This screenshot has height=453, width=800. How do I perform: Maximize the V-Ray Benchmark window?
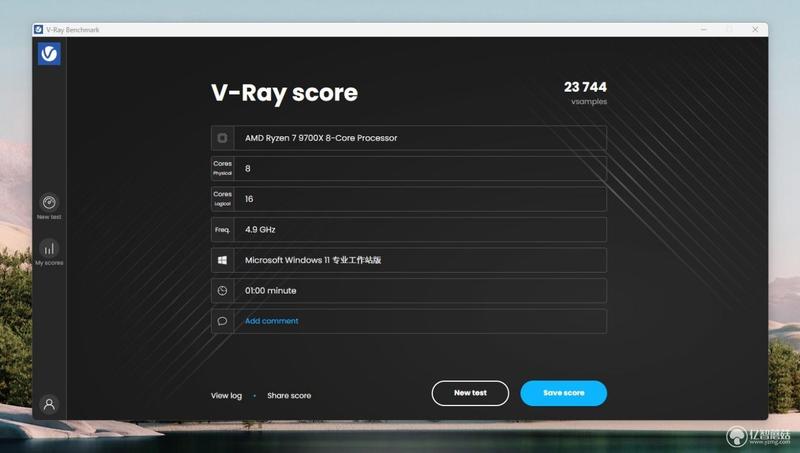730,30
